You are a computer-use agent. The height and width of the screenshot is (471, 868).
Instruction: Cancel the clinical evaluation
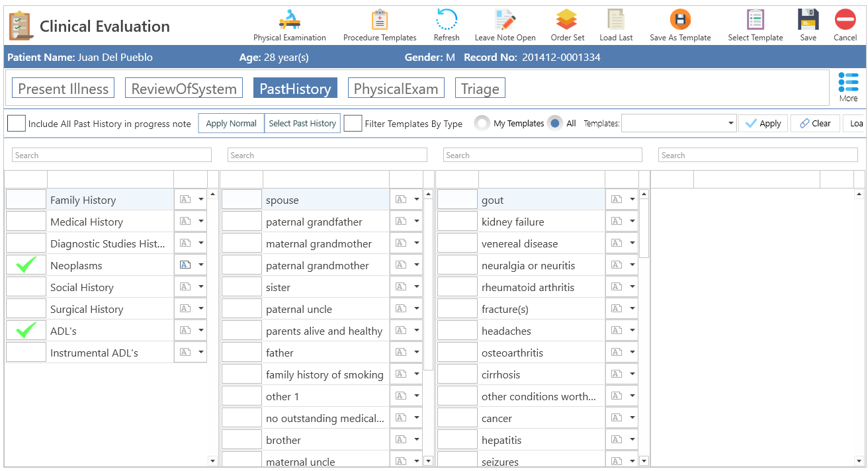(x=845, y=20)
